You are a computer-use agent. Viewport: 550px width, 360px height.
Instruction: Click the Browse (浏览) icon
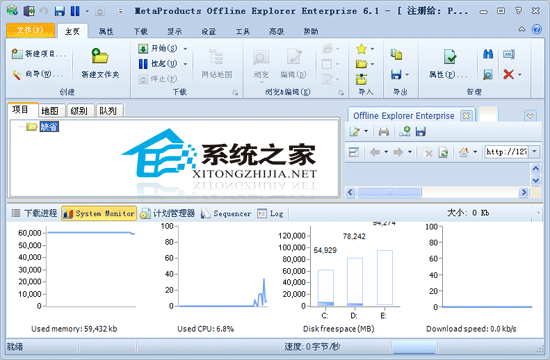[x=261, y=65]
